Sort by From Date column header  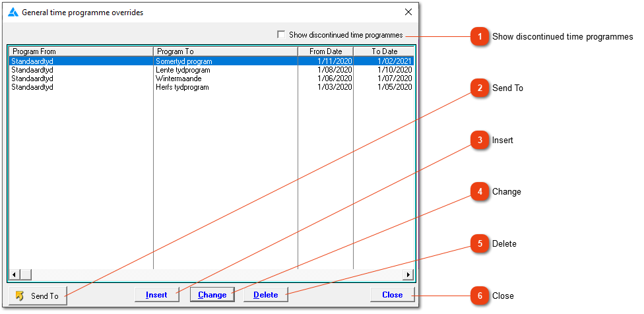[326, 51]
